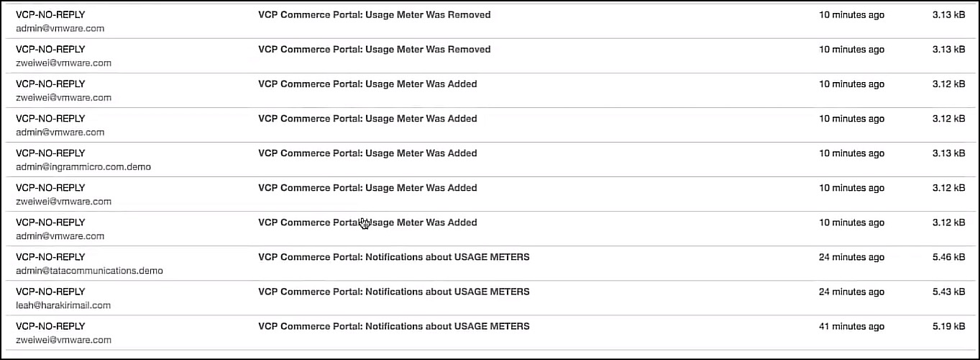Open USAGE METERS notification from 41 minutes ago

pos(393,326)
